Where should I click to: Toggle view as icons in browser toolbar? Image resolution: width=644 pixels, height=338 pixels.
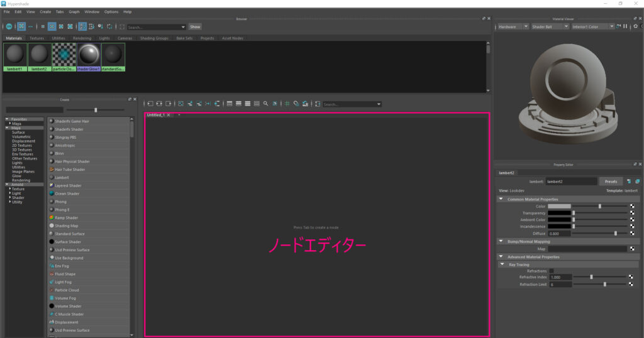[21, 26]
